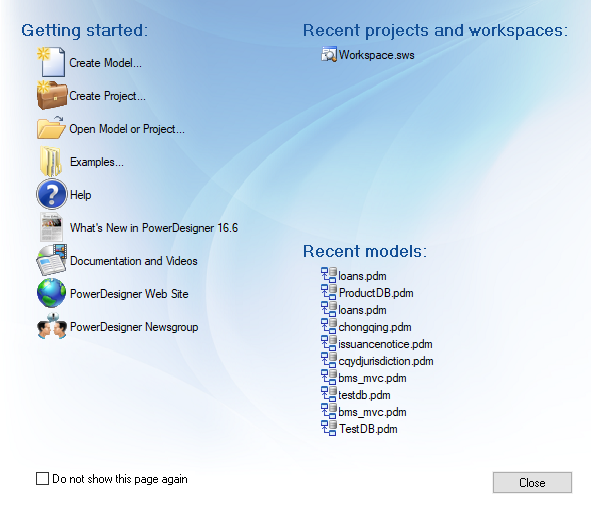Open the Help link text
The width and height of the screenshot is (591, 509).
point(81,195)
